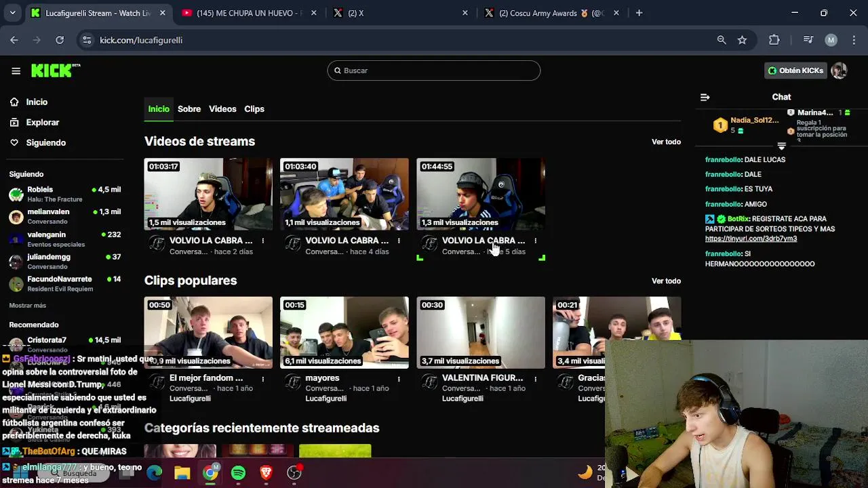Image resolution: width=868 pixels, height=488 pixels.
Task: Open Microsoft Edge from the taskbar
Action: click(155, 472)
